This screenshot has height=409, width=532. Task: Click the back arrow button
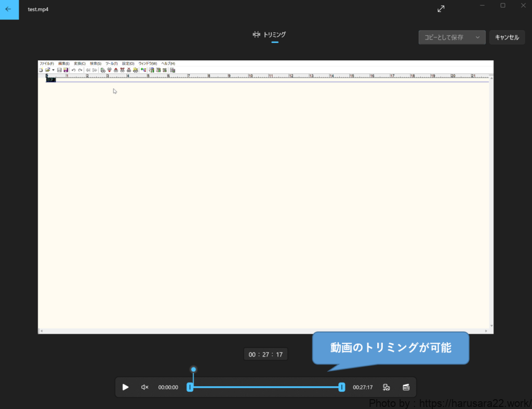point(9,9)
